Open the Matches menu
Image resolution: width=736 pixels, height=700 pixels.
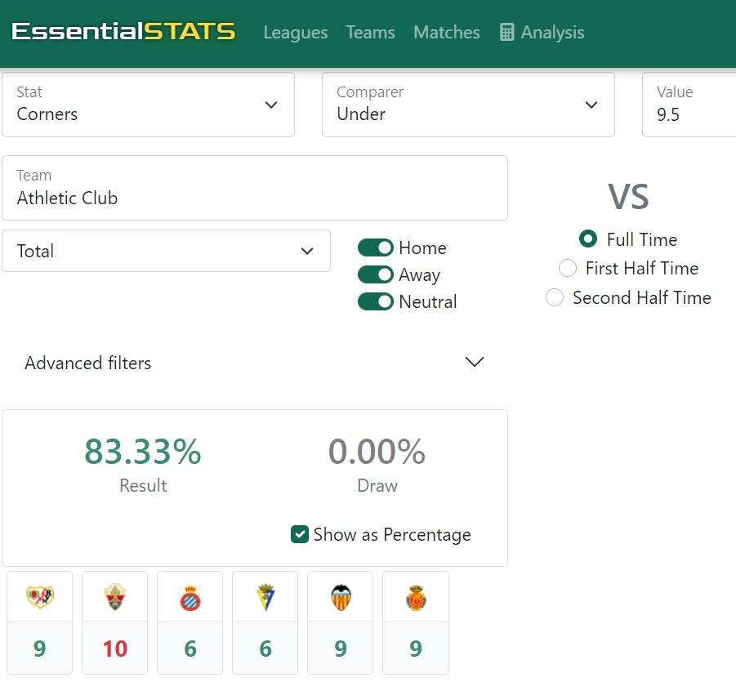[x=446, y=33]
